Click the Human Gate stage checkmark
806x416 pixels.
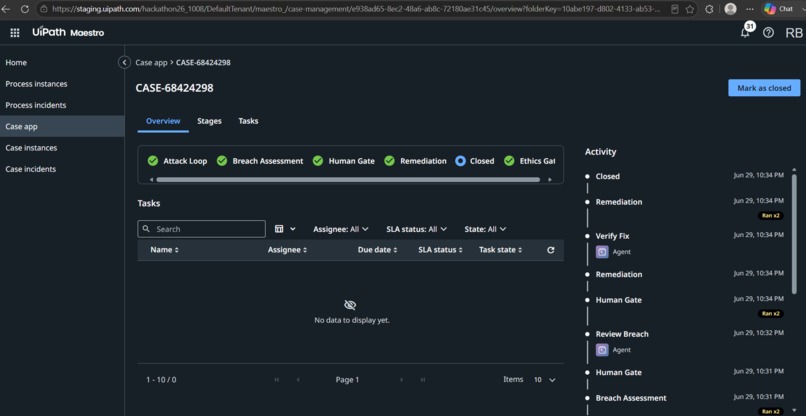[318, 161]
